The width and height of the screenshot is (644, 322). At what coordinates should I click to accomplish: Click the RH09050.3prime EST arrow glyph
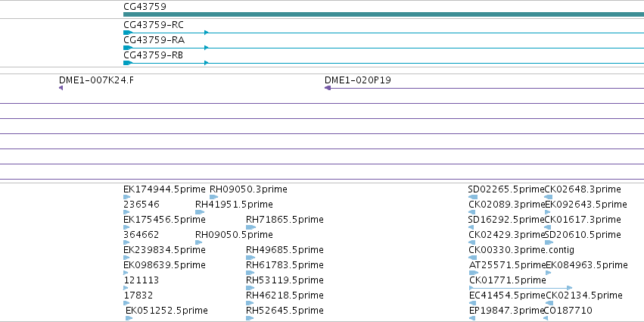point(214,197)
